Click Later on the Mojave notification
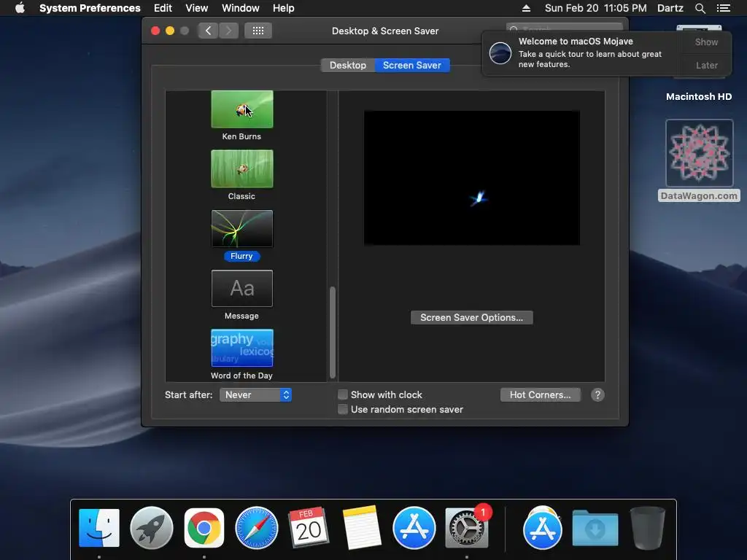This screenshot has height=560, width=747. 706,65
